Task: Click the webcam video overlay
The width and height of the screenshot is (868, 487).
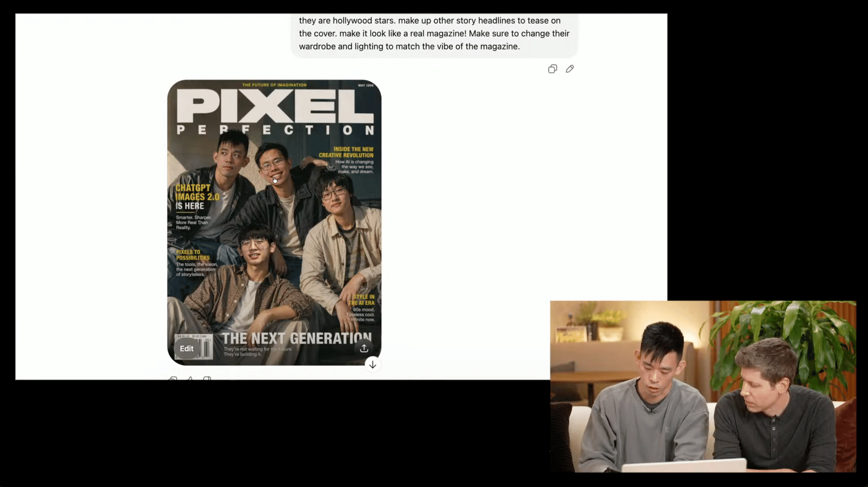Action: (x=703, y=386)
